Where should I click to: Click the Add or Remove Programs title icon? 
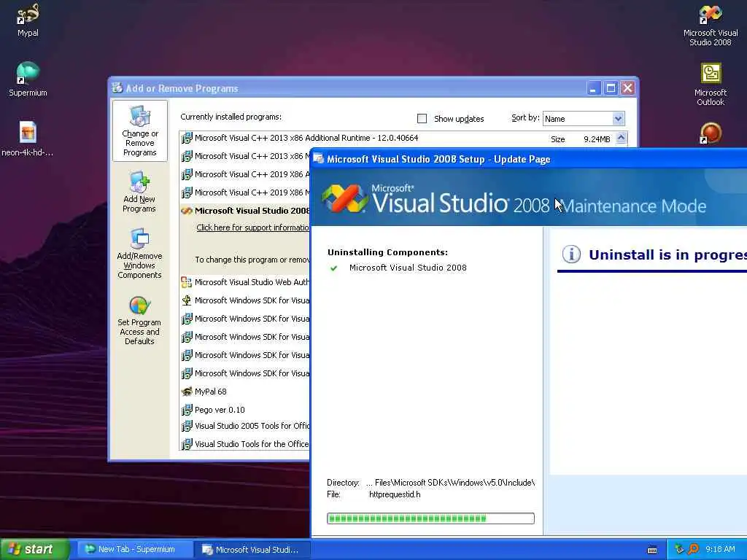point(117,88)
